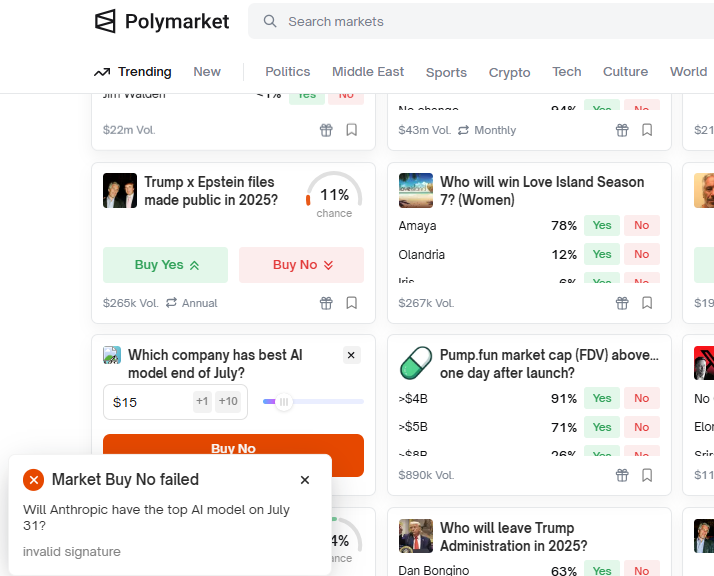Click No for Amaya
The height and width of the screenshot is (576, 714).
(x=642, y=225)
